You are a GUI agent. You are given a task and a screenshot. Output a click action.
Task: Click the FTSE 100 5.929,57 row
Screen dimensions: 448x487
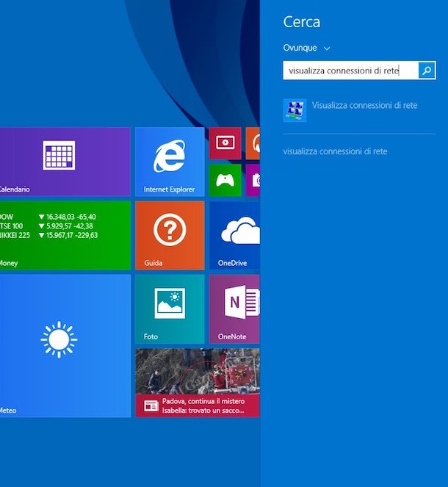pos(46,226)
